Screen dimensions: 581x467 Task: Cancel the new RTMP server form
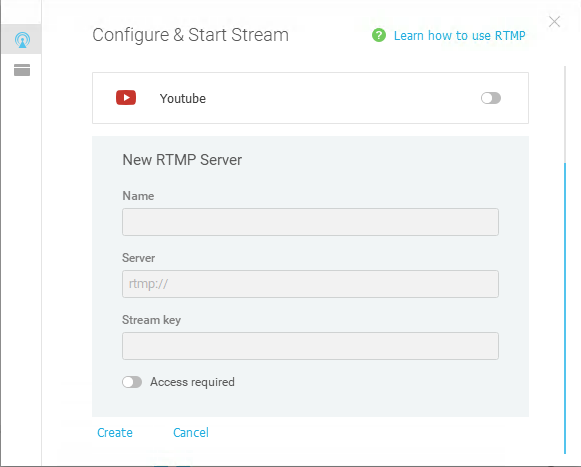click(x=191, y=433)
